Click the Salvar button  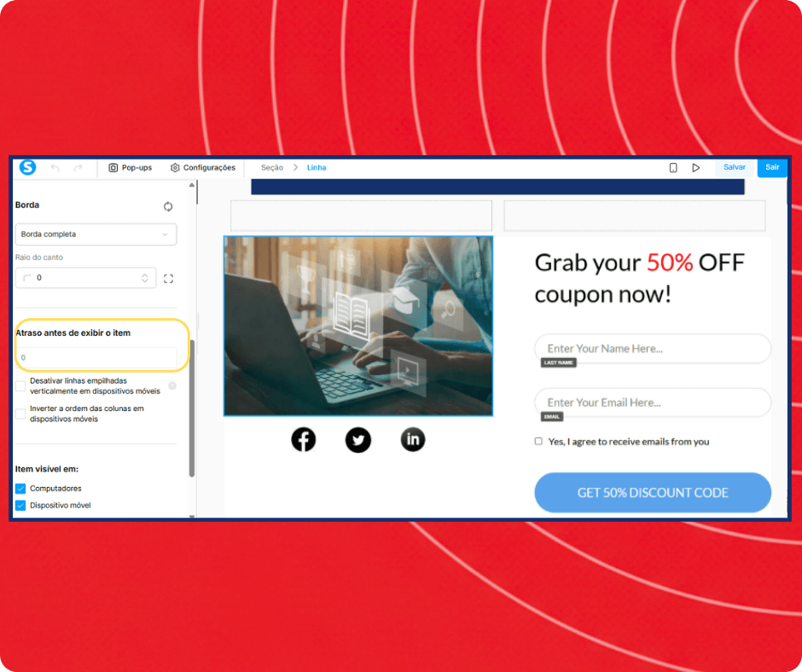[x=735, y=167]
